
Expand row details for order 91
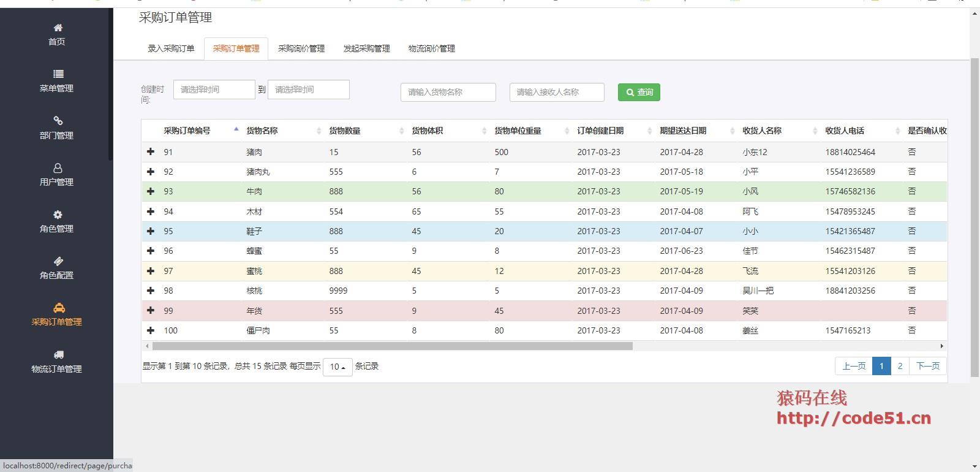(x=151, y=151)
